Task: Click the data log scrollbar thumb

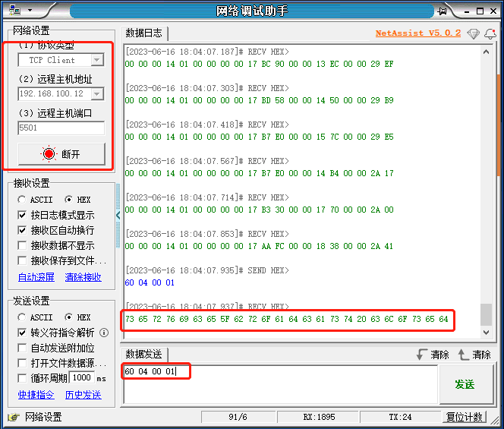Action: pyautogui.click(x=486, y=315)
